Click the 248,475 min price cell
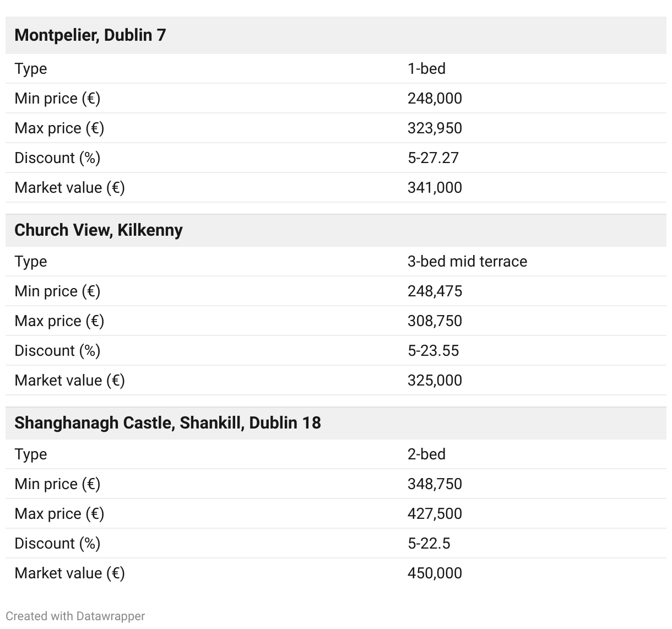 435,291
